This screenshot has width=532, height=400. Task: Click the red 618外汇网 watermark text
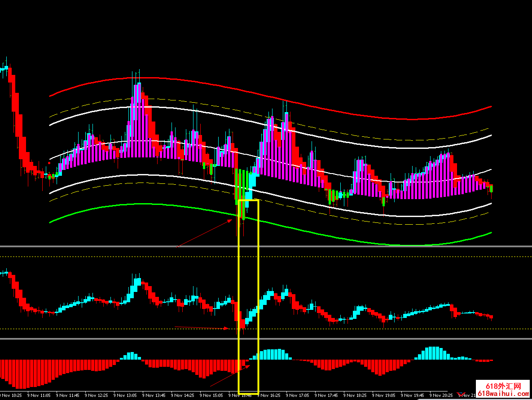[x=503, y=386]
